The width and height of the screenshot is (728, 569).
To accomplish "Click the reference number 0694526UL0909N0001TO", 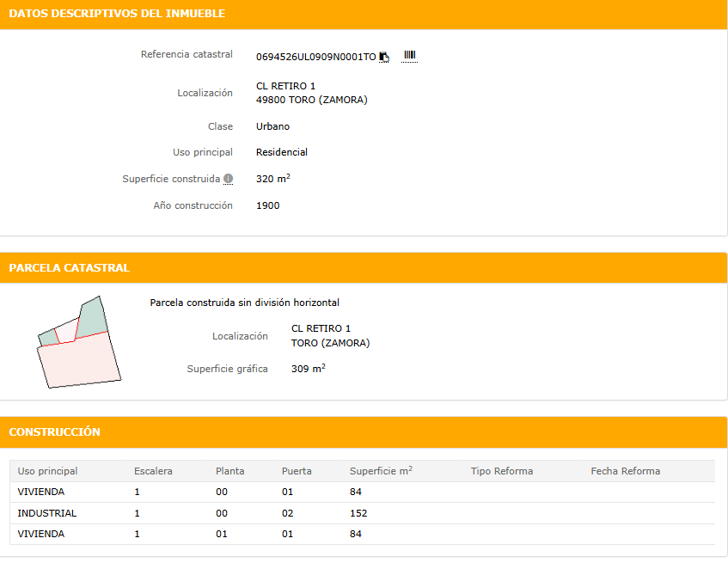I will coord(315,57).
